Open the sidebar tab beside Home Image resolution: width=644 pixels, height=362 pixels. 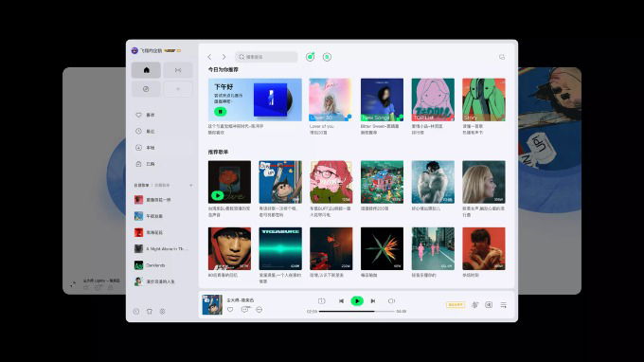pyautogui.click(x=178, y=70)
